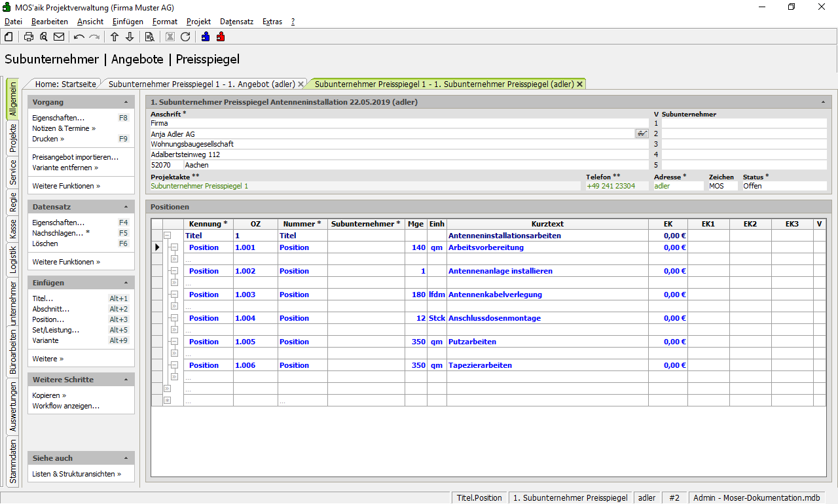The image size is (838, 504).
Task: Click the envelope email icon
Action: [x=59, y=37]
